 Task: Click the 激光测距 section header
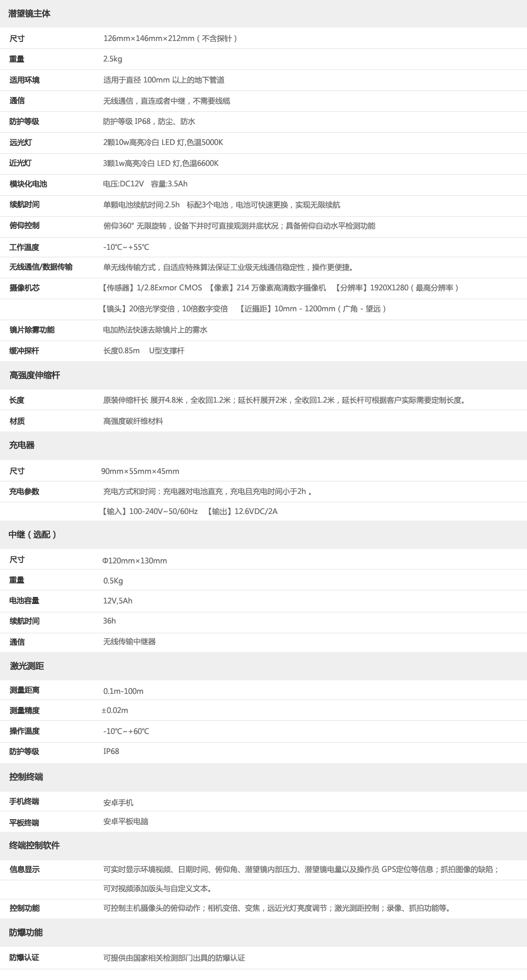pyautogui.click(x=27, y=666)
